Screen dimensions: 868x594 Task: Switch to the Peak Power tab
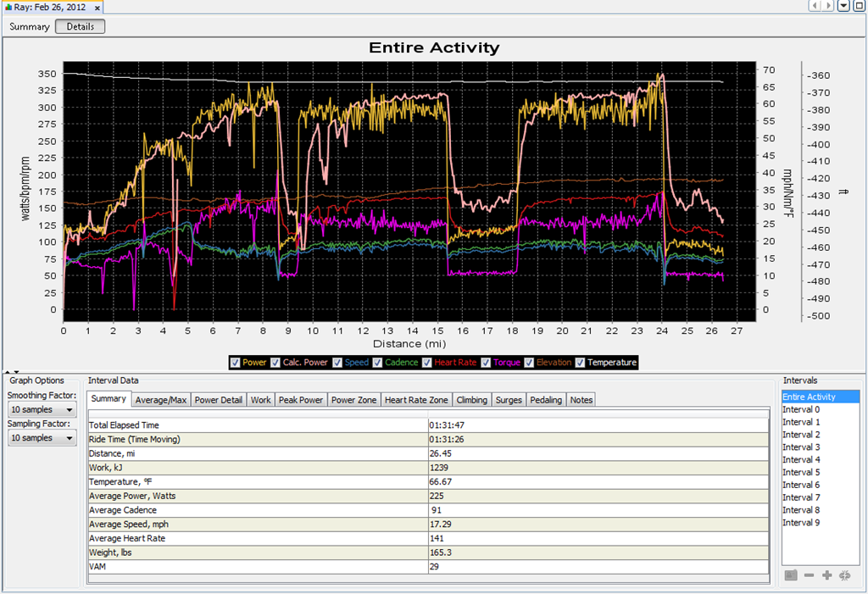click(301, 400)
